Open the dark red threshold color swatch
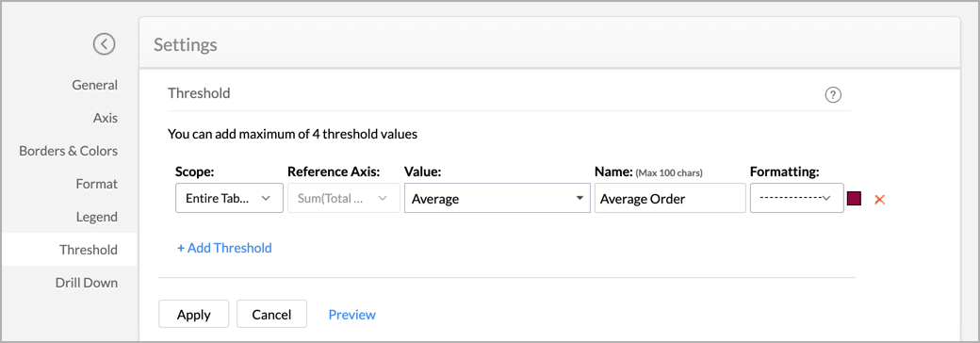This screenshot has width=980, height=343. pos(855,199)
